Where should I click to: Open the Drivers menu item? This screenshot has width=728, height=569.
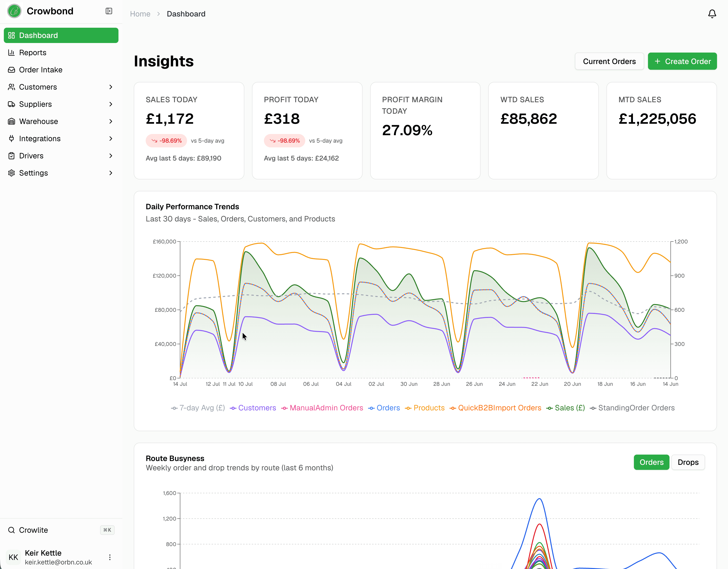click(x=61, y=156)
